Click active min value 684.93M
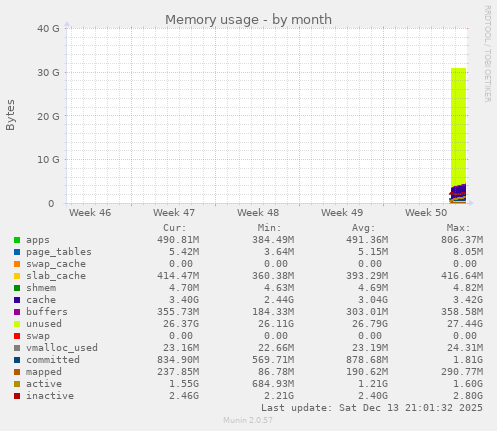Viewport: 497px width, 431px height. coord(273,384)
